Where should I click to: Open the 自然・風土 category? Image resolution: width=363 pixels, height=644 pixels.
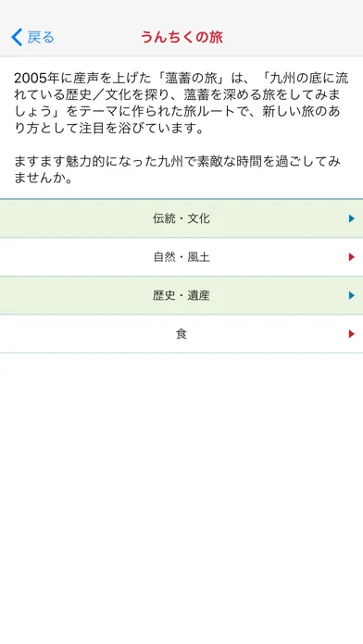[x=181, y=257]
